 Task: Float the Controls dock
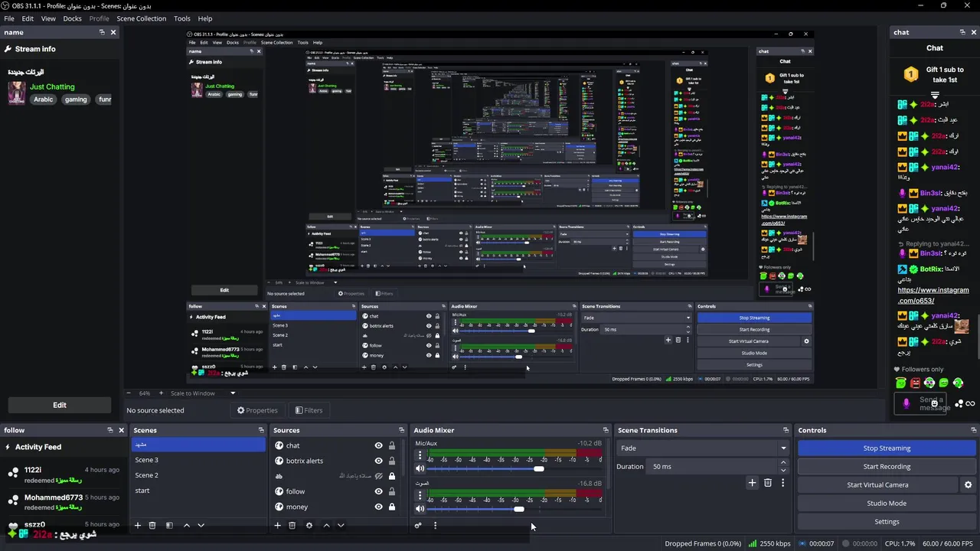pyautogui.click(x=974, y=430)
